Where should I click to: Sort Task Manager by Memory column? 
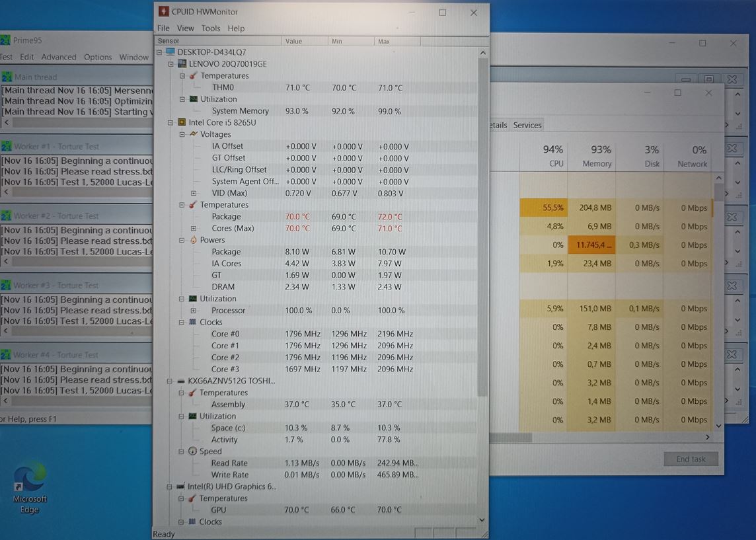coord(591,156)
